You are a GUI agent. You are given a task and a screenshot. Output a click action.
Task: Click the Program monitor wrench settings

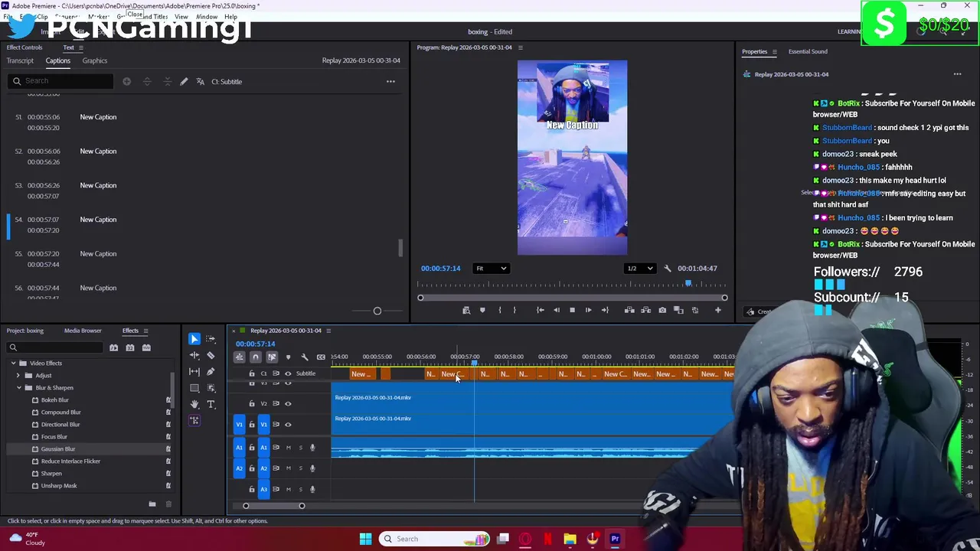pos(668,269)
